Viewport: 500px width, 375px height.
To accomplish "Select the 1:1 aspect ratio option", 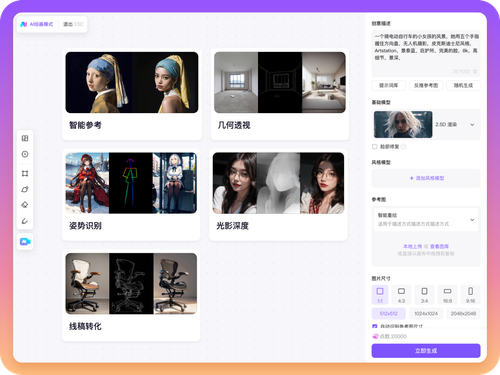I will [x=380, y=295].
